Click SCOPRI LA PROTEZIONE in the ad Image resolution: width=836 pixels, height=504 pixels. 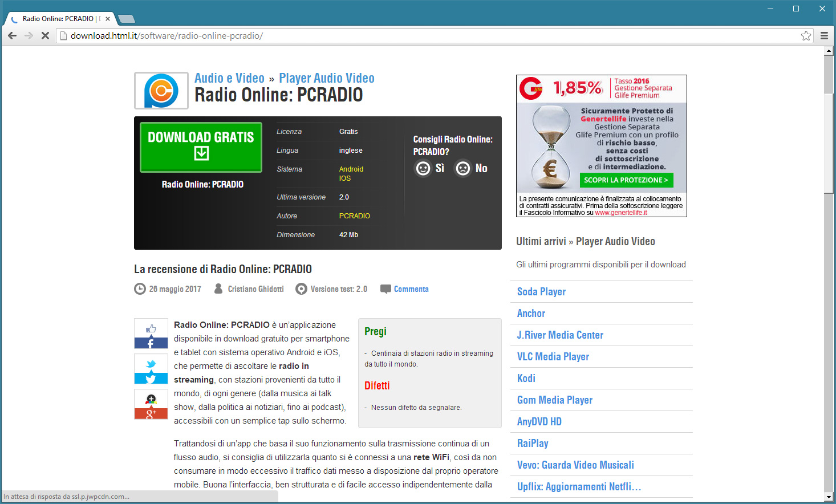tap(626, 180)
